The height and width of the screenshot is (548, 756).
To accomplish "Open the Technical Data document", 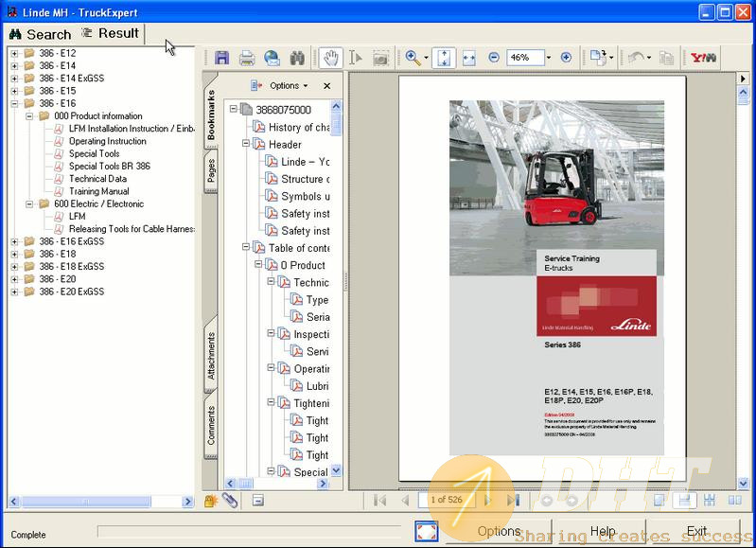I will [97, 179].
